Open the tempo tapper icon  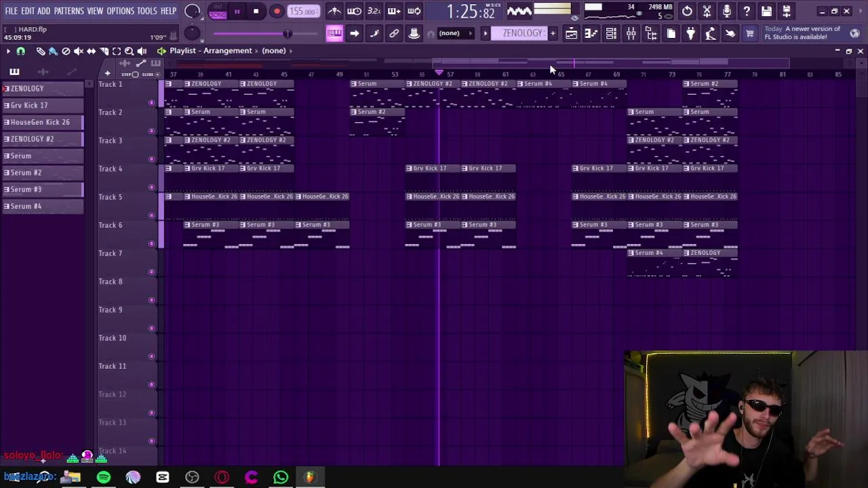pyautogui.click(x=710, y=33)
